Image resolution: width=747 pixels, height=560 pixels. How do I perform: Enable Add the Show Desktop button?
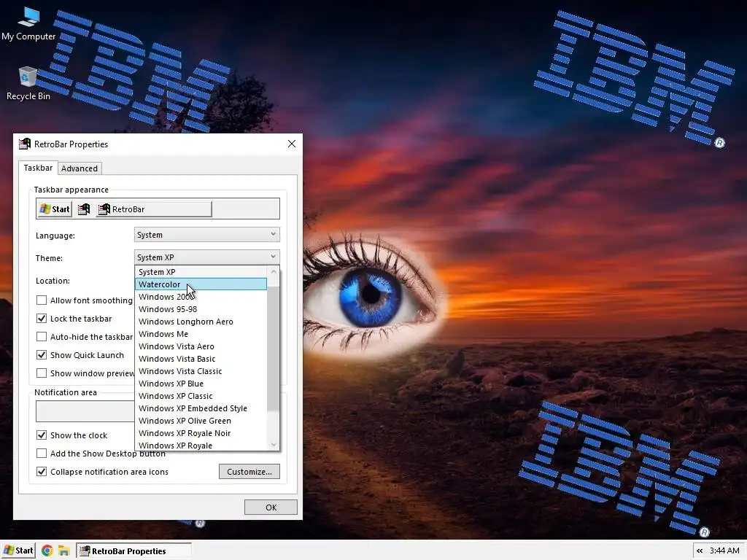(x=42, y=454)
